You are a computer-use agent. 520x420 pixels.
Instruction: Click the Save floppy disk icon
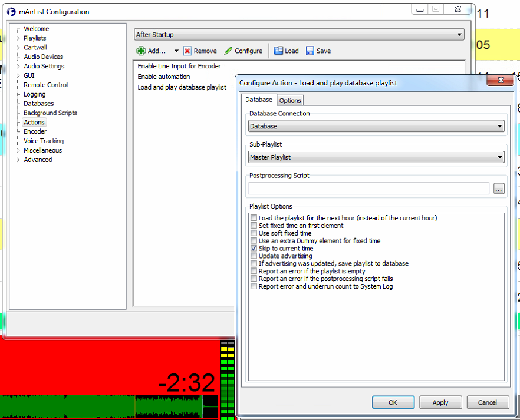click(x=310, y=51)
